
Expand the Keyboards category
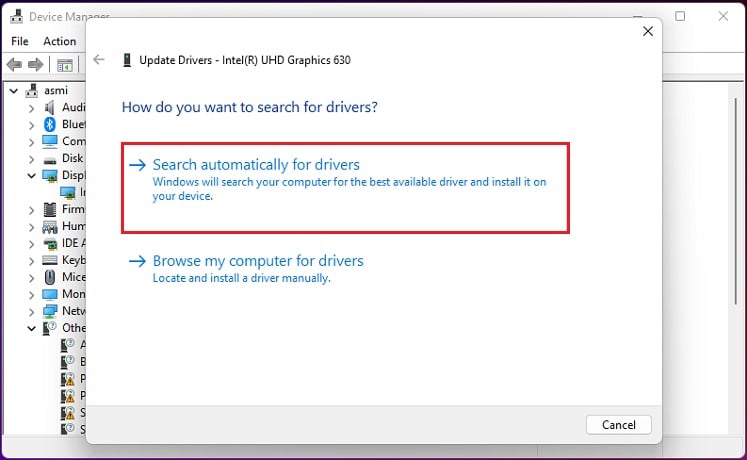[x=31, y=261]
